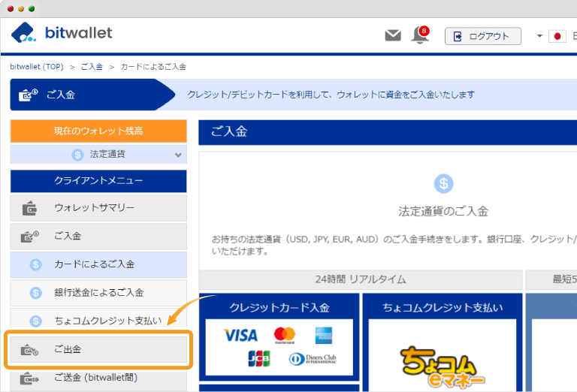Viewport: 577px width, 392px height.
Task: Click the VISA logo
Action: [240, 335]
